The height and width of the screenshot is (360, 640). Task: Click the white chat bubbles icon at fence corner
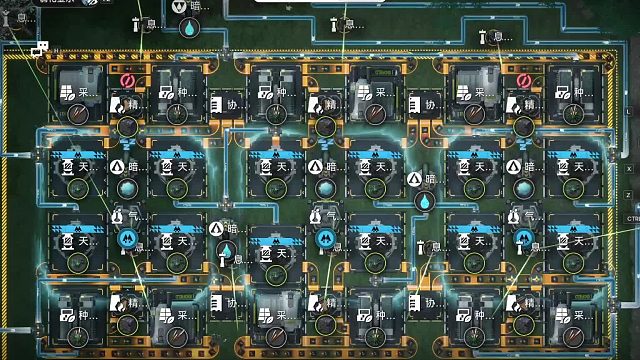click(x=40, y=49)
